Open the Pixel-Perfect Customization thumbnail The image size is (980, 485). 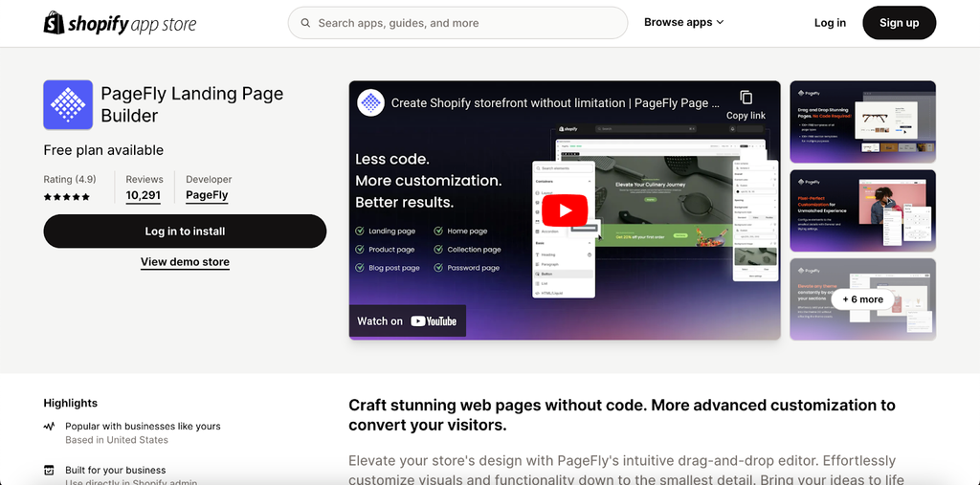point(862,210)
